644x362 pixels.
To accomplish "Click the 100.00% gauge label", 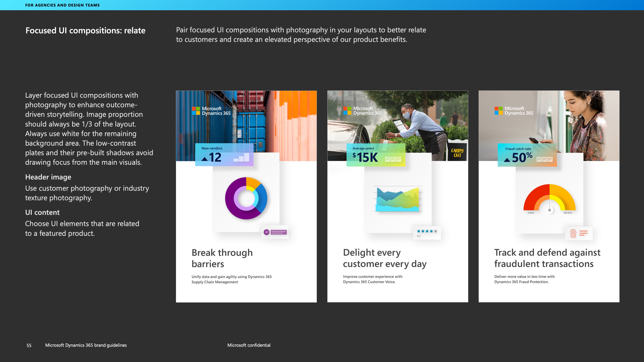I will (x=568, y=213).
